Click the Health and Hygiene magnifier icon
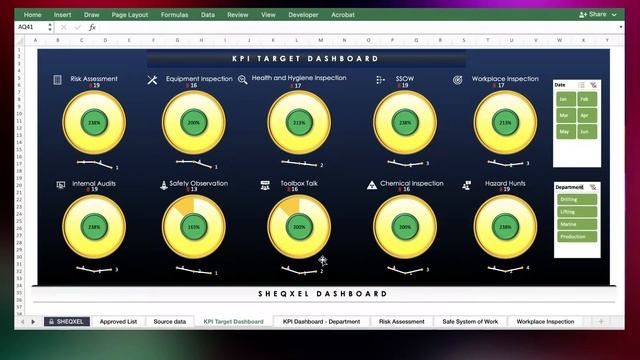This screenshot has width=640, height=360. tap(243, 79)
